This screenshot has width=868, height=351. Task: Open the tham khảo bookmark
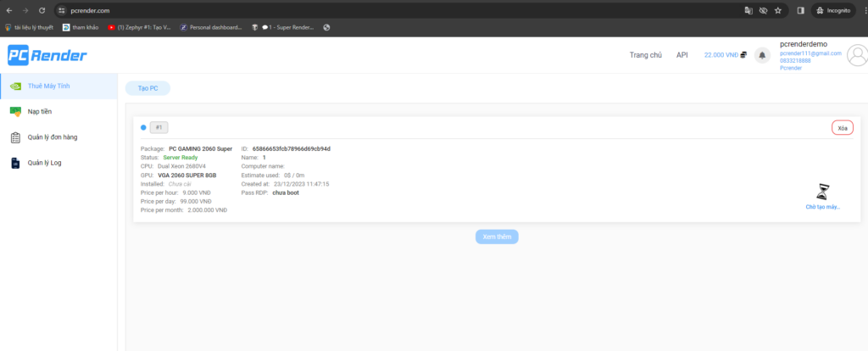click(81, 27)
